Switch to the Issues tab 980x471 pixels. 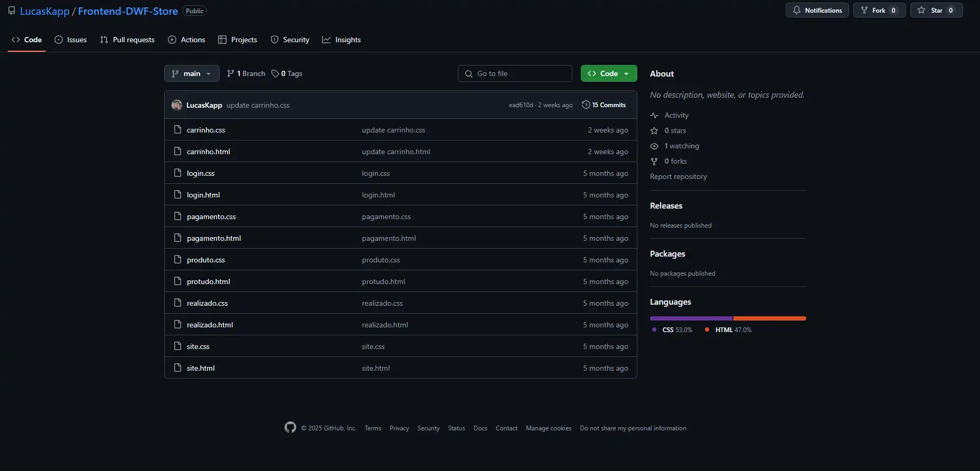(71, 40)
